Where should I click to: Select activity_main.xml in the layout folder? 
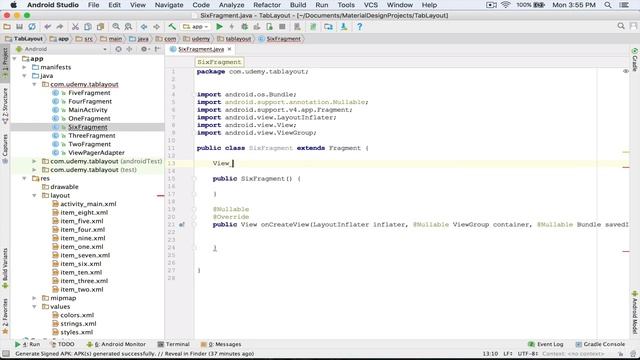tap(88, 204)
